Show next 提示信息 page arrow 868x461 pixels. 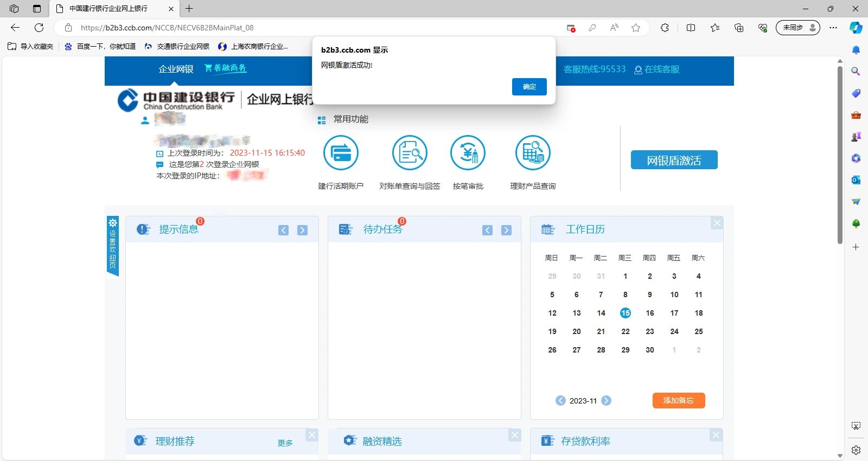tap(303, 230)
